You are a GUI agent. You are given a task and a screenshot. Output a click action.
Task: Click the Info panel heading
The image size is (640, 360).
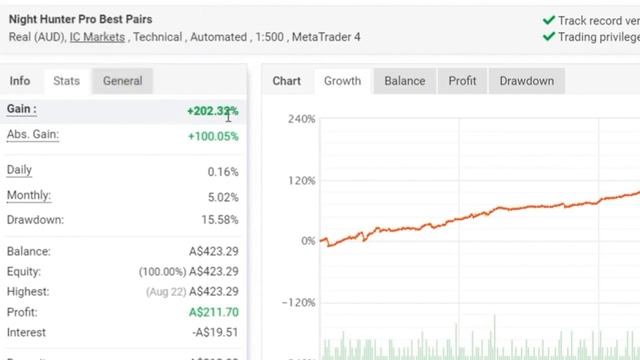[20, 81]
